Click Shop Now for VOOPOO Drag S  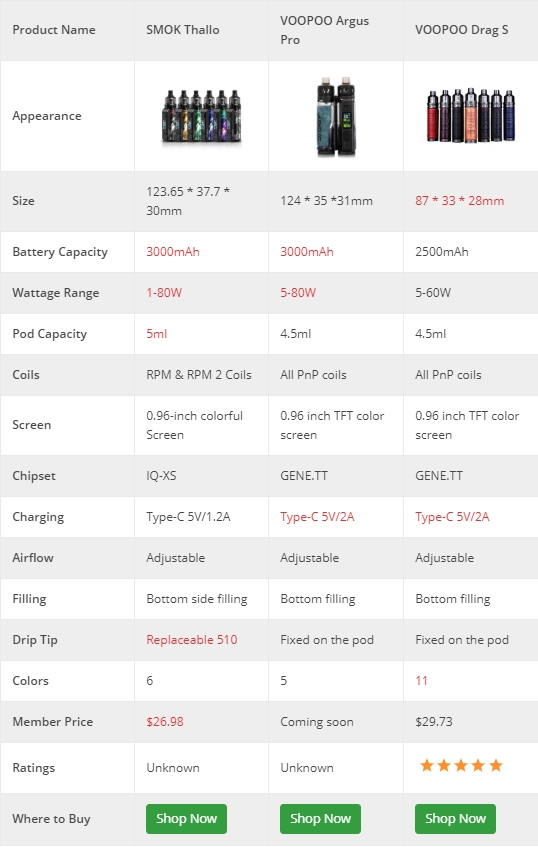click(x=455, y=818)
